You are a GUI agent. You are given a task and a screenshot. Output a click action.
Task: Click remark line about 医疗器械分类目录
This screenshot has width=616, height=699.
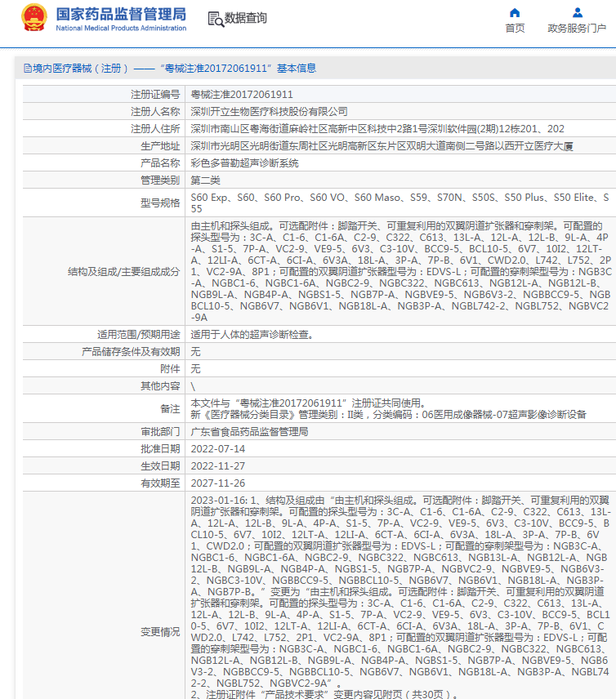coord(389,415)
